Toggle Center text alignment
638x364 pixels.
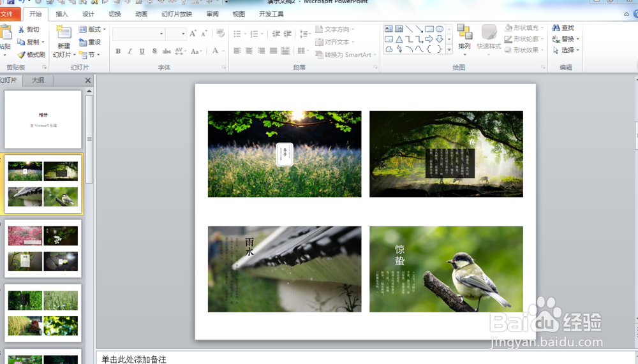249,51
